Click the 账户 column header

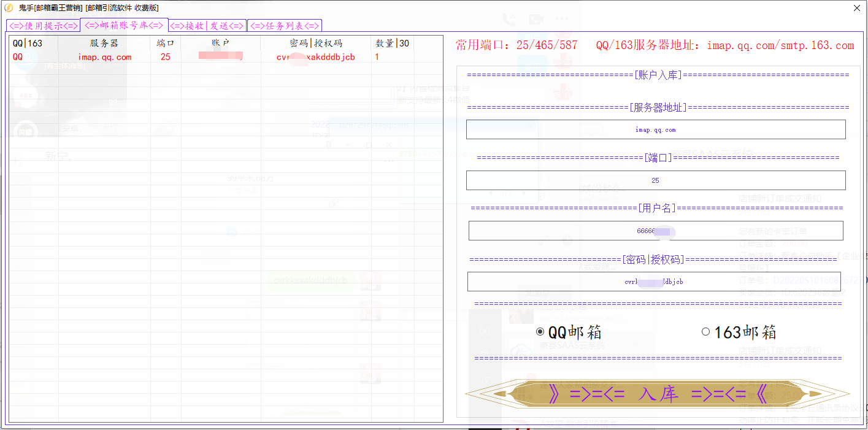221,44
